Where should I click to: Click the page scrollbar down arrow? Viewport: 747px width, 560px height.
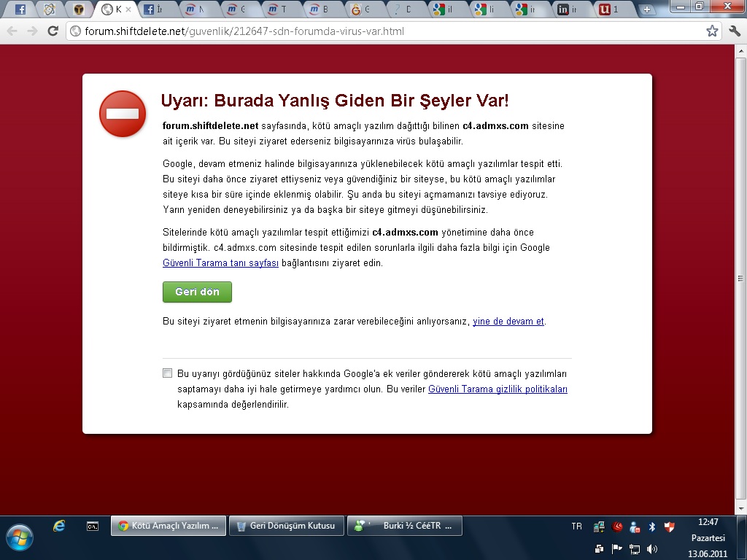(741, 508)
